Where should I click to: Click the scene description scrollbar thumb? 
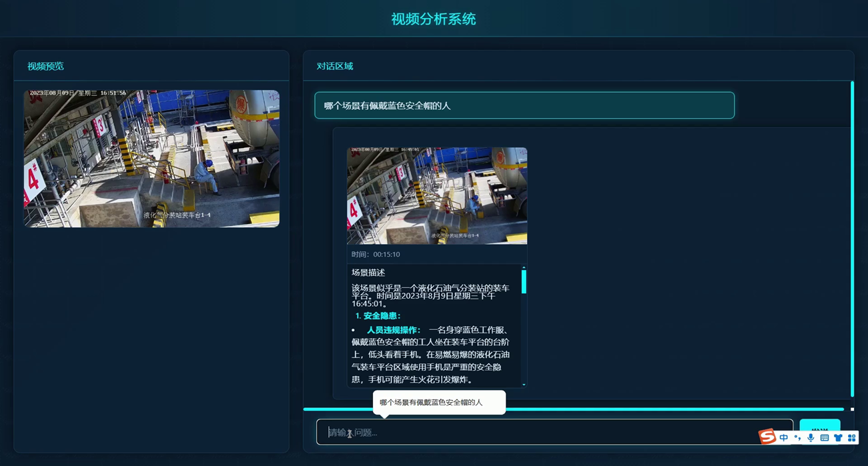point(524,281)
